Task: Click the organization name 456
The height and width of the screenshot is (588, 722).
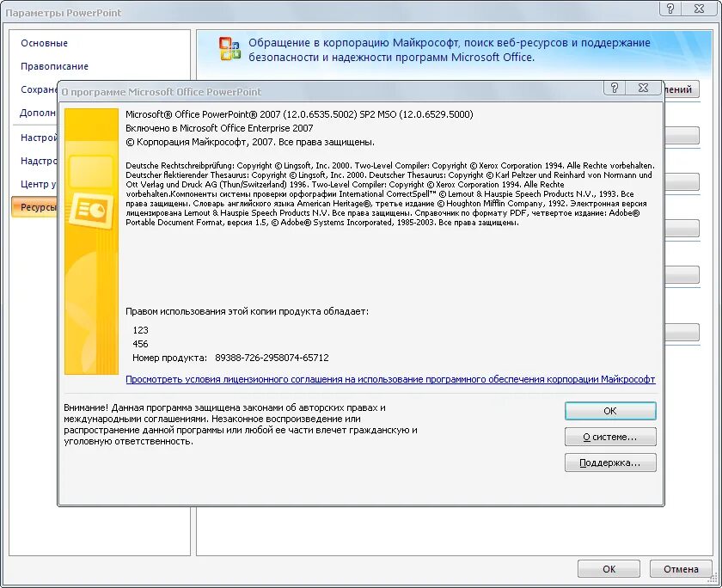Action: click(140, 344)
